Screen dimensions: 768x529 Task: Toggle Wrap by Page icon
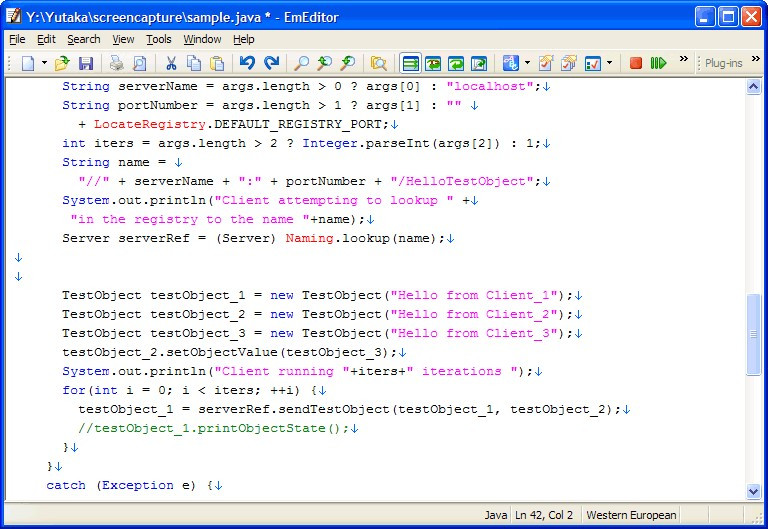click(479, 63)
